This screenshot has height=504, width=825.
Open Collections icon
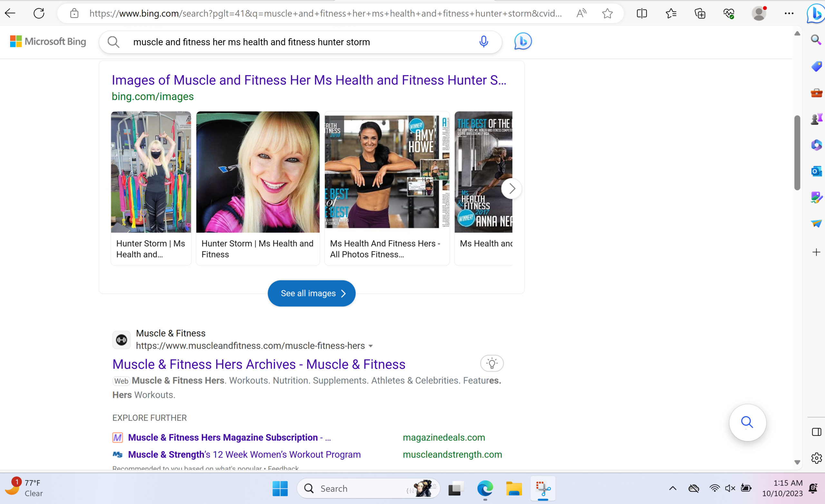[x=700, y=14]
